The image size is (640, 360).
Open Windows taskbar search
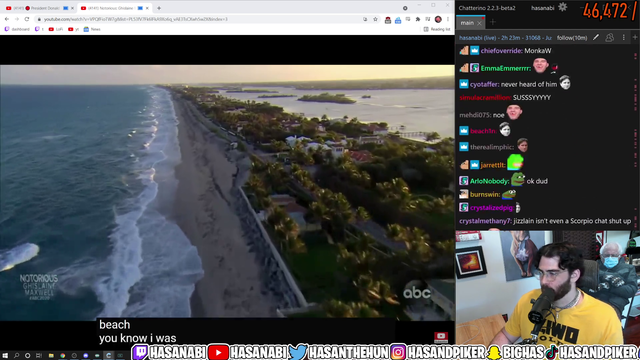pos(16,356)
